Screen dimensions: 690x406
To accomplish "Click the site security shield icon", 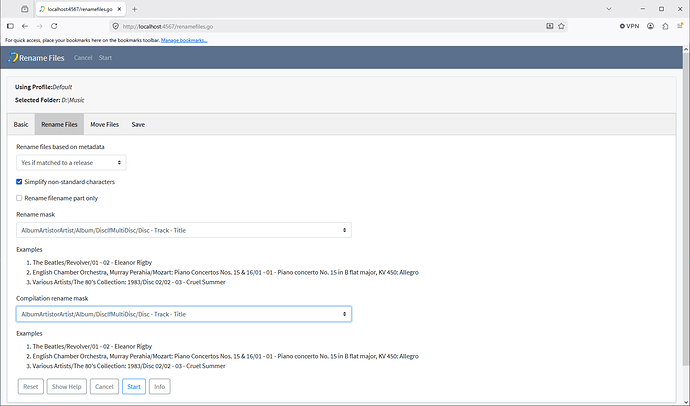I will pos(116,26).
